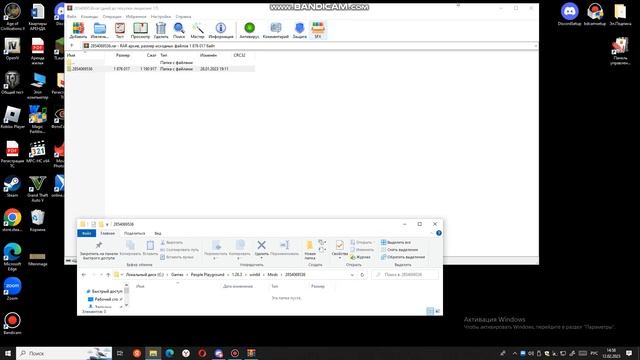Click WinRAR Test toolbar icon

[120, 31]
